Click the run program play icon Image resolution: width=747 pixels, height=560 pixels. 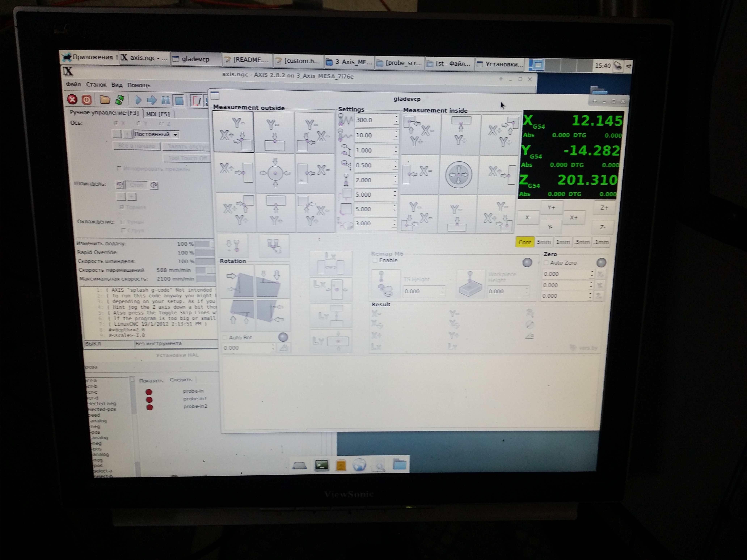(x=138, y=100)
